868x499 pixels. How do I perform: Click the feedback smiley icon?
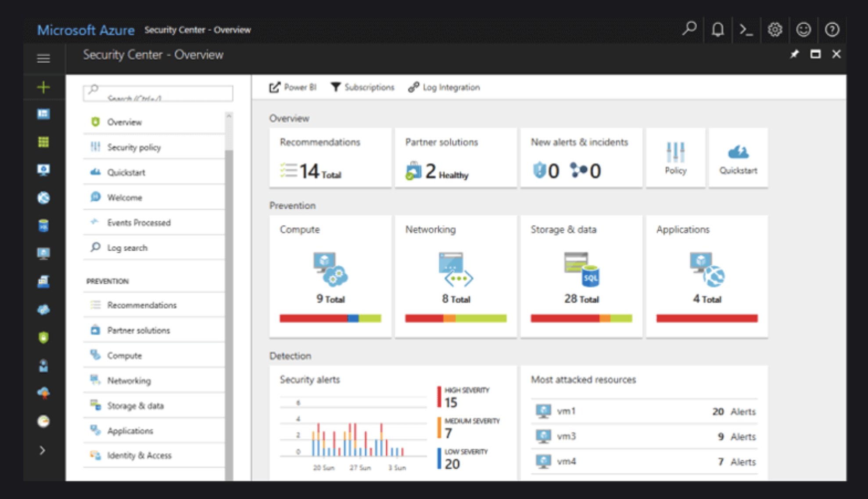click(803, 30)
